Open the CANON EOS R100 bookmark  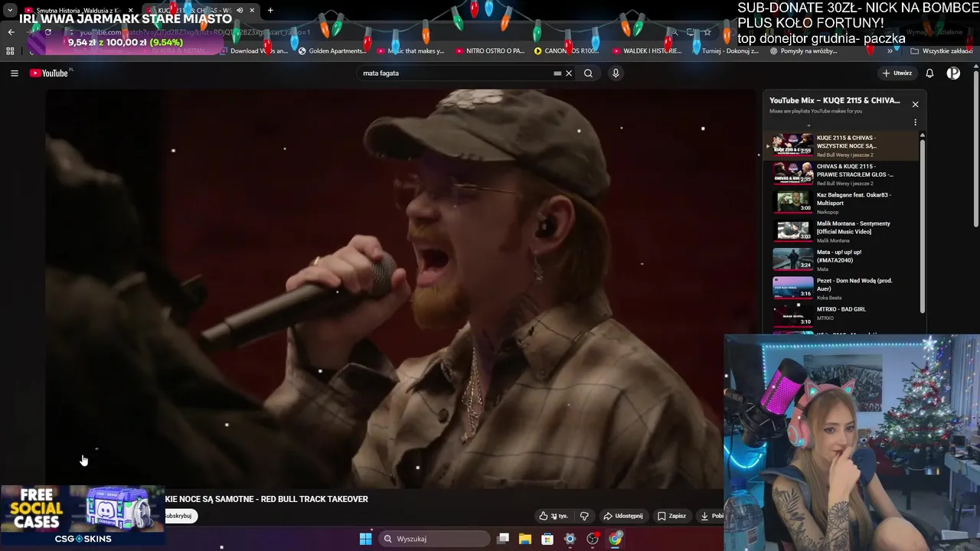tap(567, 51)
